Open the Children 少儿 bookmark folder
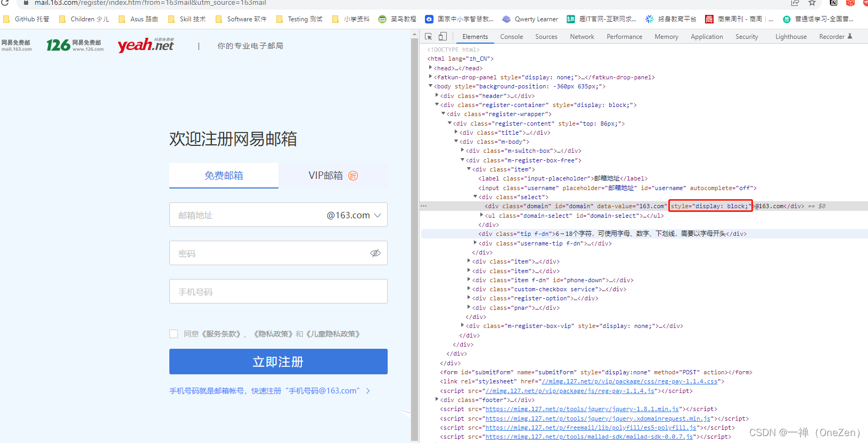The image size is (868, 443). click(x=84, y=19)
